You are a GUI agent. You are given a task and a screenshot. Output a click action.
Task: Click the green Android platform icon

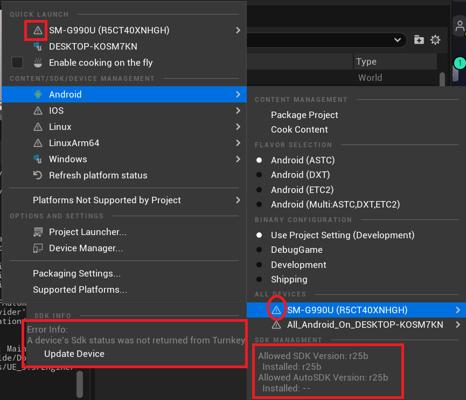click(38, 94)
